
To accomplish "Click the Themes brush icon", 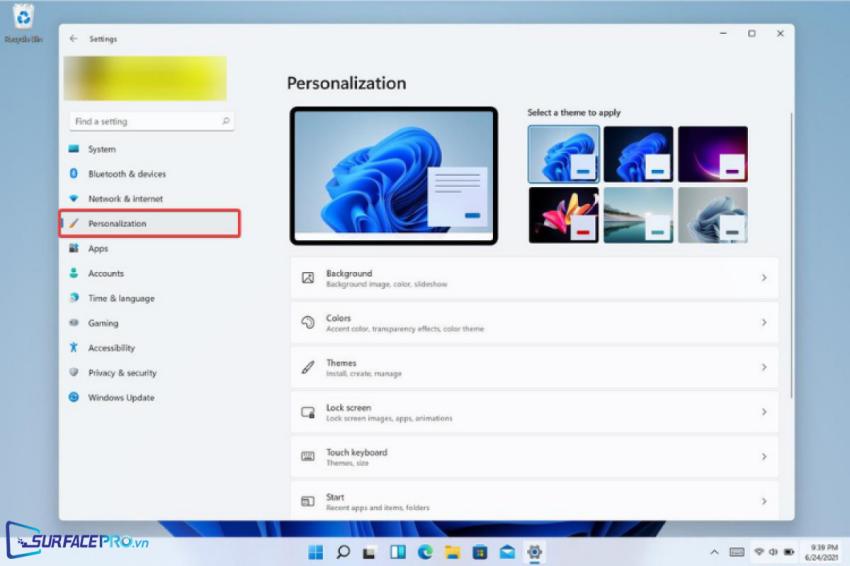I will coord(307,368).
